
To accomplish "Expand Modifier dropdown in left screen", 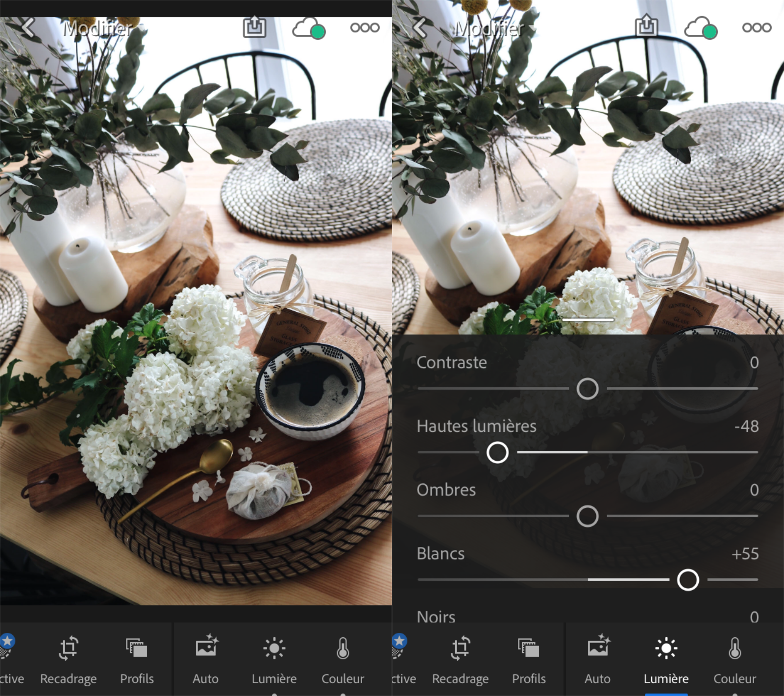I will [x=103, y=29].
